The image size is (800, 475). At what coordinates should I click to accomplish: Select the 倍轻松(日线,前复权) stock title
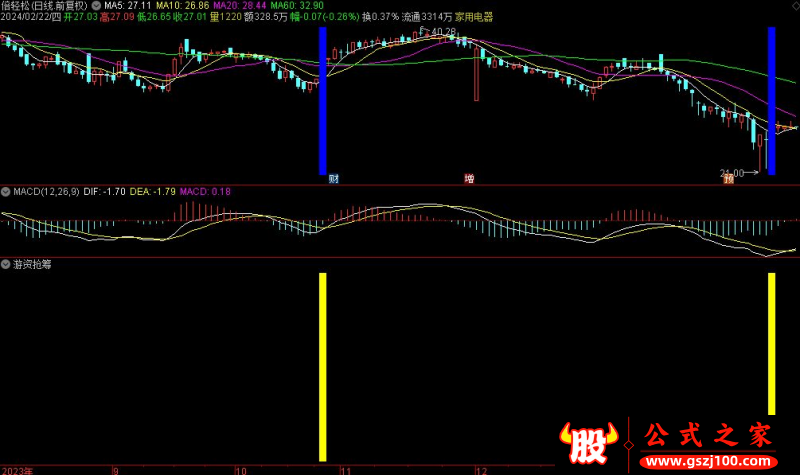[43, 5]
